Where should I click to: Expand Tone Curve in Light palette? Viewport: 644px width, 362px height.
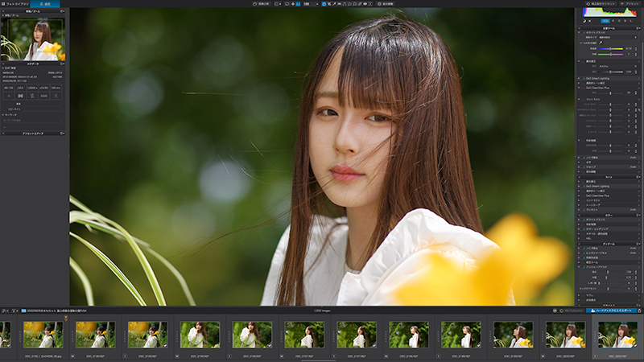[x=579, y=205]
